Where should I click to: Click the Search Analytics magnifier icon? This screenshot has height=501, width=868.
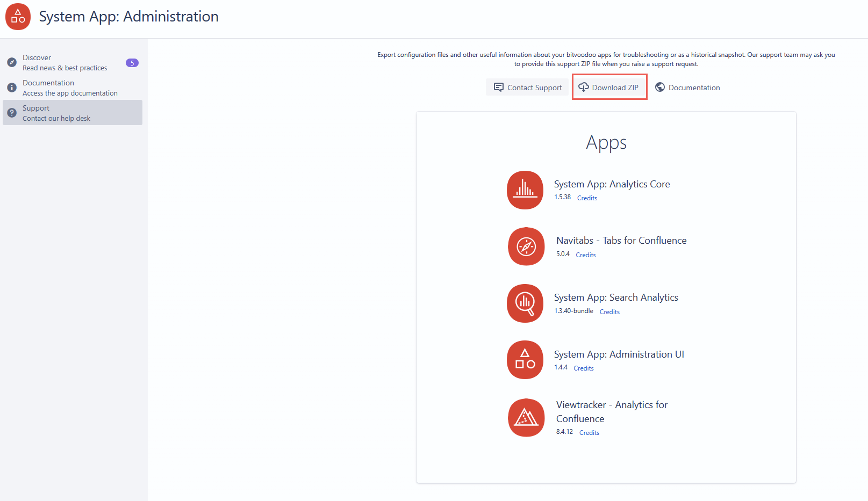525,303
